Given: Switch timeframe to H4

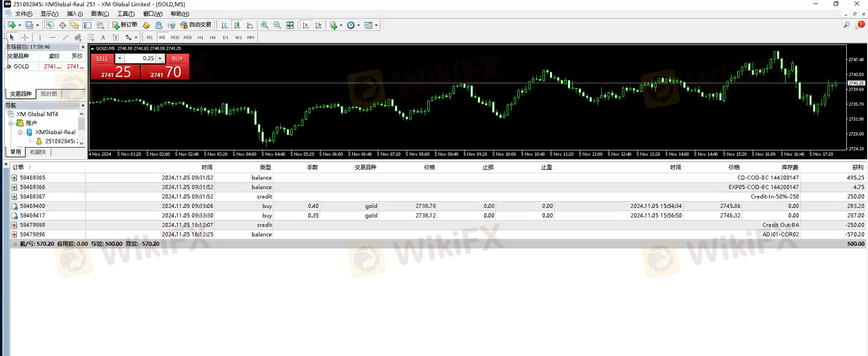Looking at the screenshot, I should point(213,37).
